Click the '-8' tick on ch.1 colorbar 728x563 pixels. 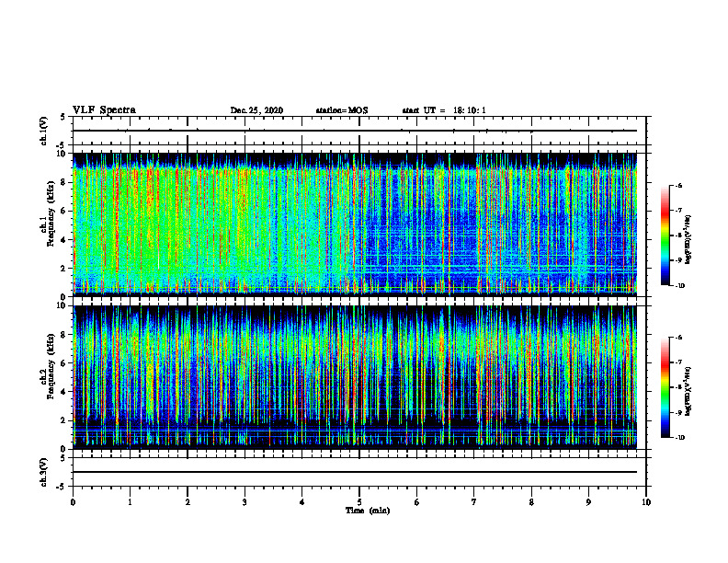click(679, 236)
